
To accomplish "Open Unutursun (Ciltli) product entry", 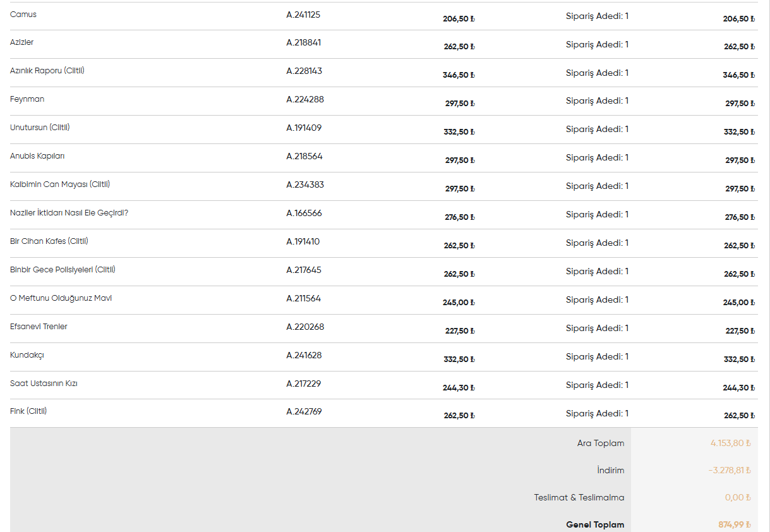I will (40, 128).
